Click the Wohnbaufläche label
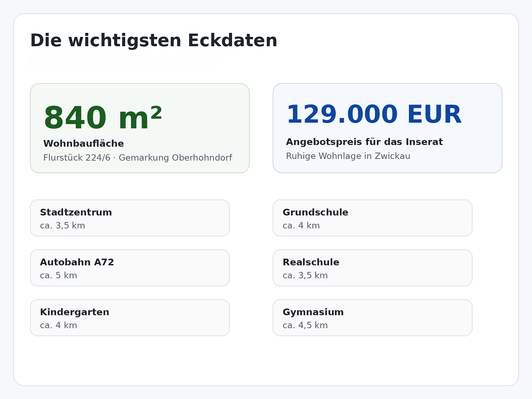This screenshot has height=399, width=532. pos(83,144)
